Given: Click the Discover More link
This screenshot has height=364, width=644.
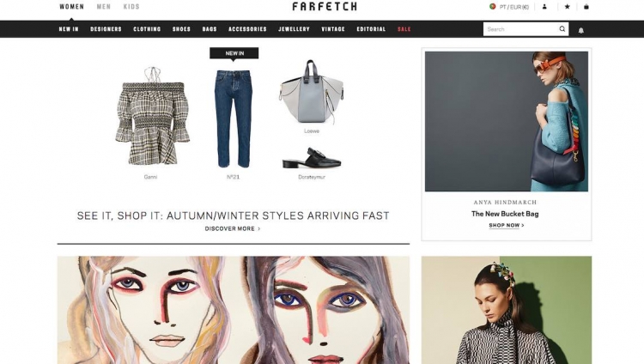Looking at the screenshot, I should 233,229.
